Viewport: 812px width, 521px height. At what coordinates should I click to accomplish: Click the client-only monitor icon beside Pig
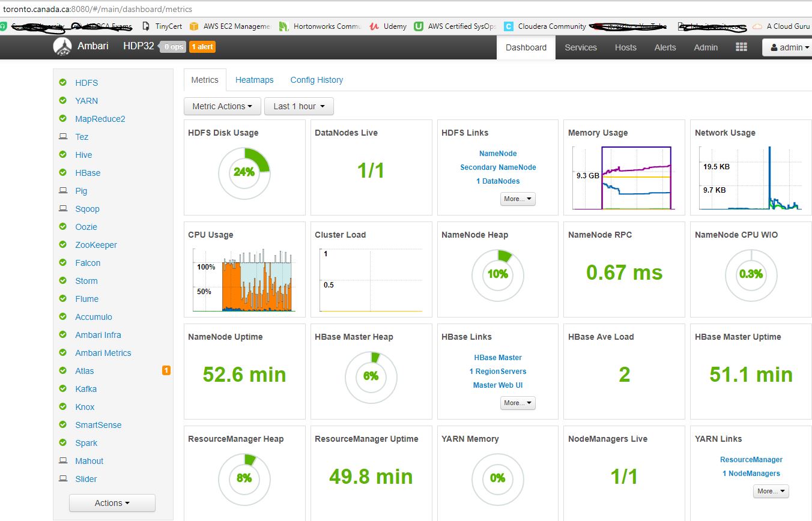(62, 190)
